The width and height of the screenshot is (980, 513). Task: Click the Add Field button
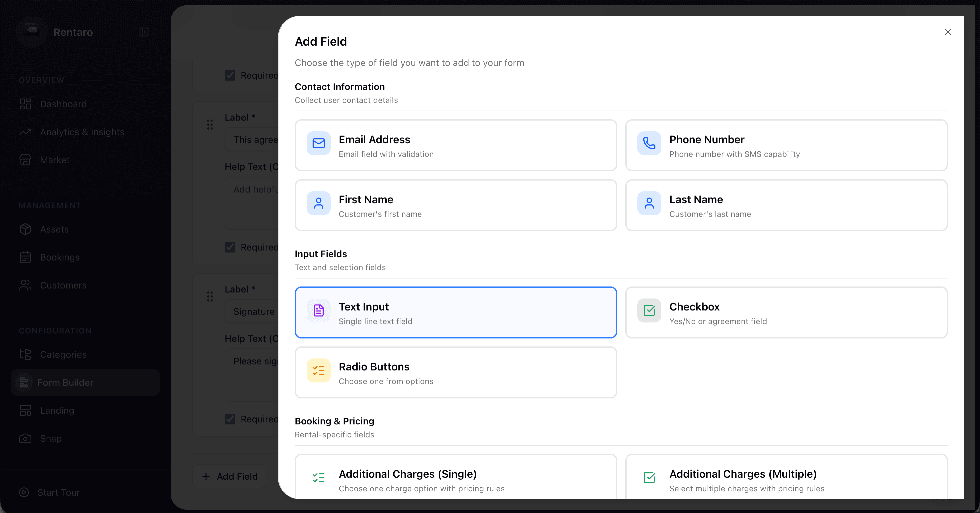[x=229, y=476]
